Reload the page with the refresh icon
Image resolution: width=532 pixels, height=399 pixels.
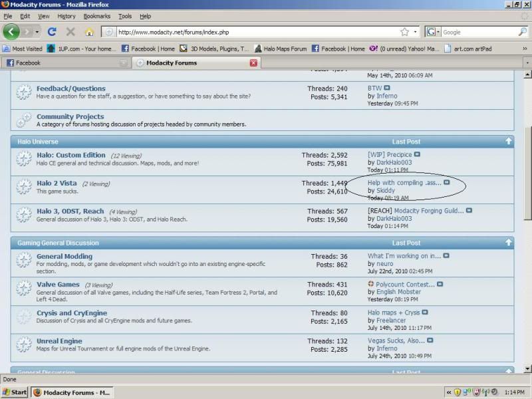52,32
